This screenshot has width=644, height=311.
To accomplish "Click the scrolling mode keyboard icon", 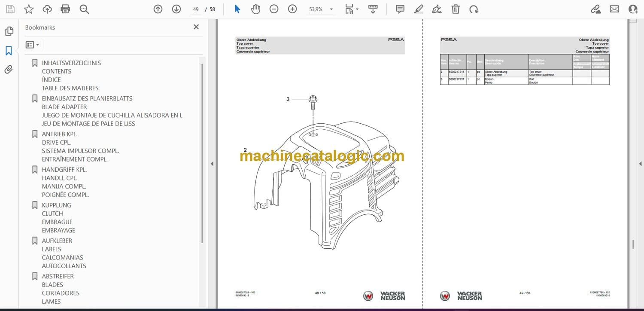I will [373, 9].
